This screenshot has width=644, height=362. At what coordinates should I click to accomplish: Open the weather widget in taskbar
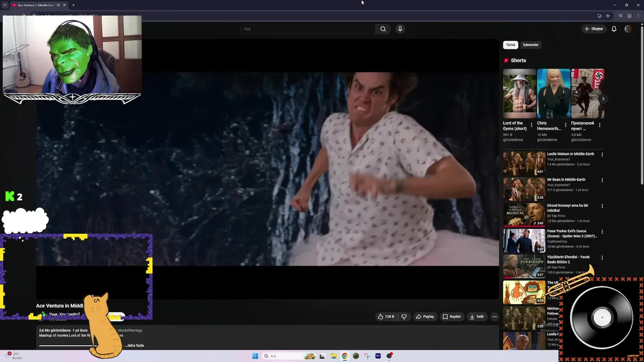point(14,355)
